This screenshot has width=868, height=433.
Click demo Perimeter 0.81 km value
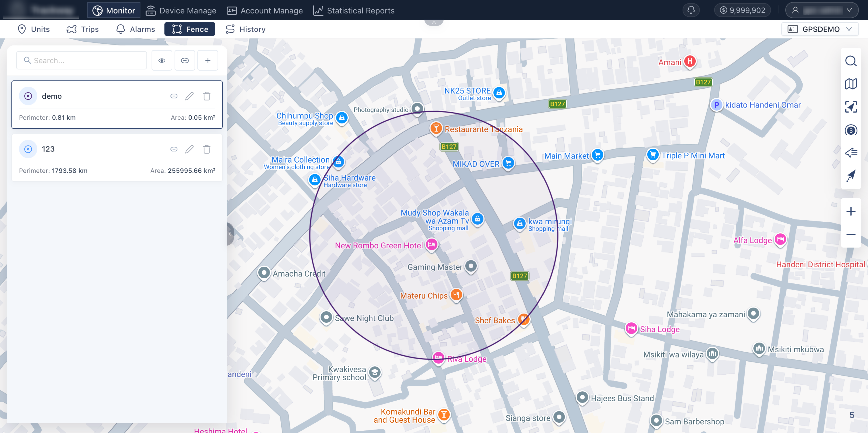(64, 118)
